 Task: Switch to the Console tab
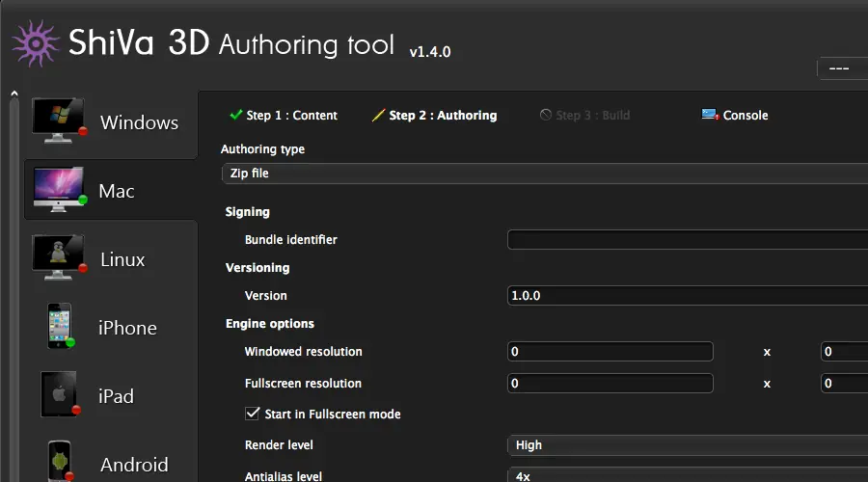coord(735,115)
